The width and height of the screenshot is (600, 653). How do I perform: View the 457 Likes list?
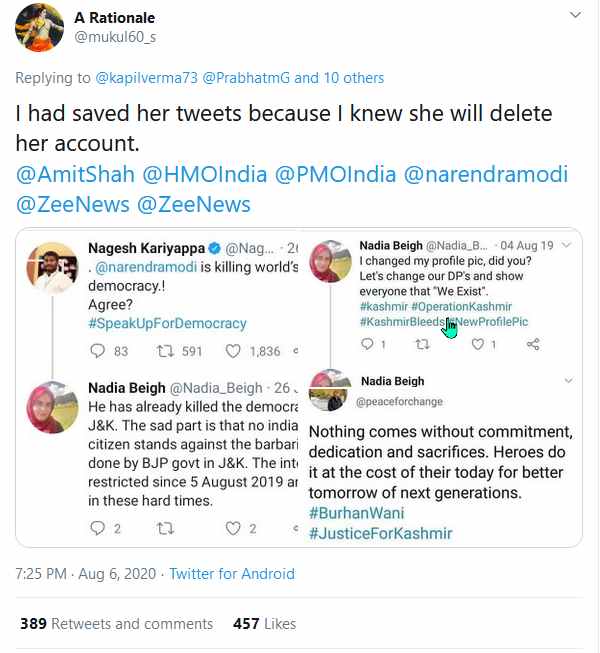point(264,623)
